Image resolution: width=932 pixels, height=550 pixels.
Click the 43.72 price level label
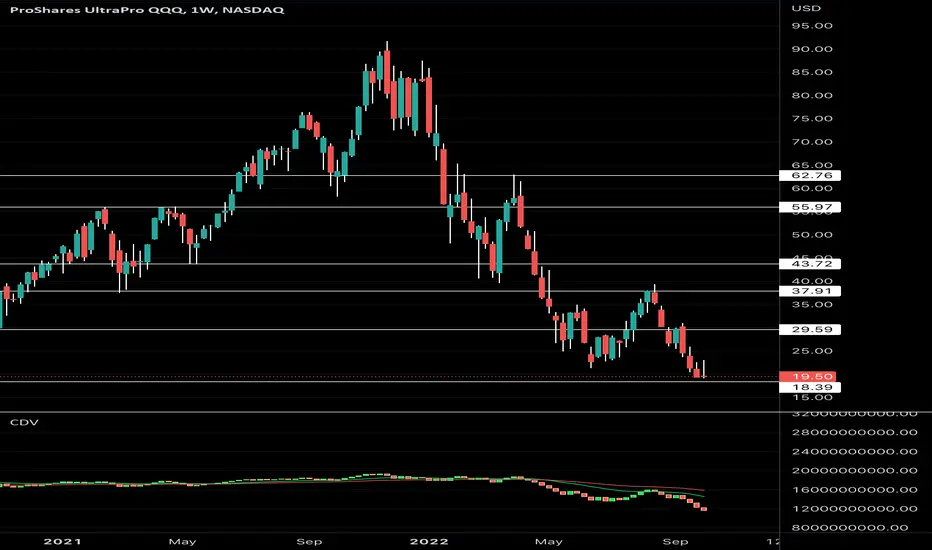pos(810,264)
